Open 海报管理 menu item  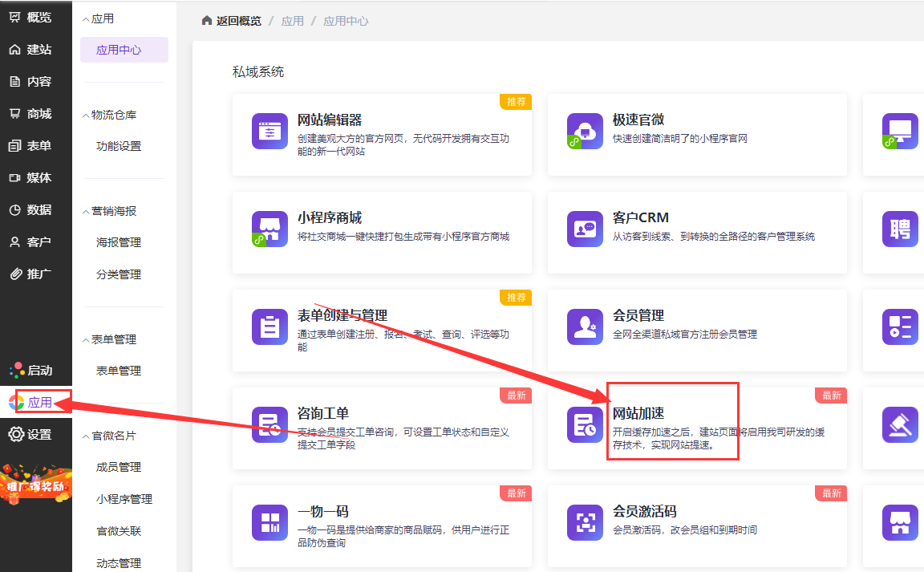119,242
